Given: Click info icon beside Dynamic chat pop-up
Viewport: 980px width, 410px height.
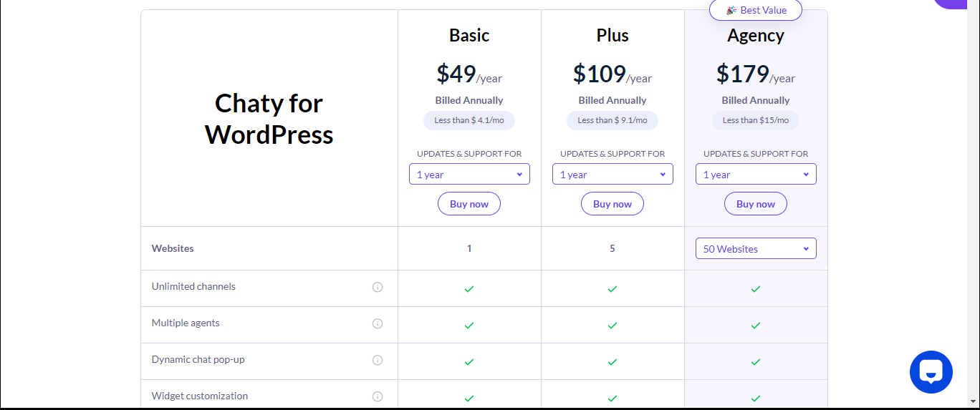Looking at the screenshot, I should [x=378, y=360].
